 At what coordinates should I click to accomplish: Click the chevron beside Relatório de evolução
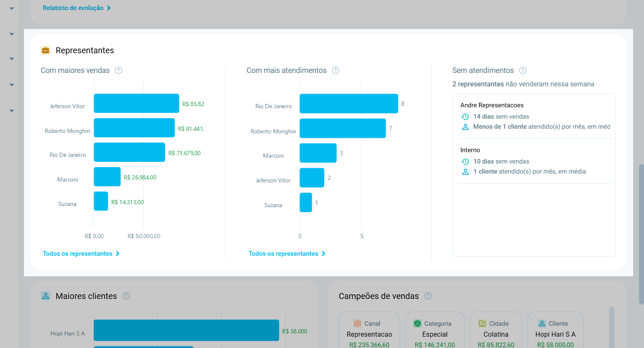[109, 8]
